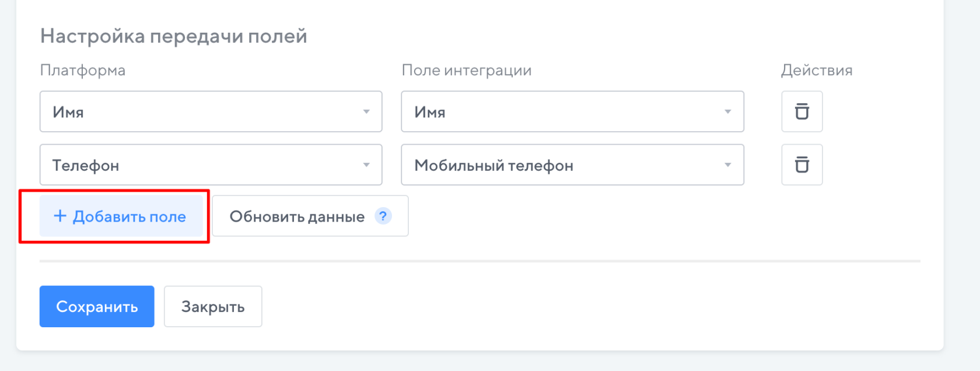Image resolution: width=980 pixels, height=371 pixels.
Task: Expand the arrow of the Мобильный телефон dropdown
Action: click(x=727, y=165)
